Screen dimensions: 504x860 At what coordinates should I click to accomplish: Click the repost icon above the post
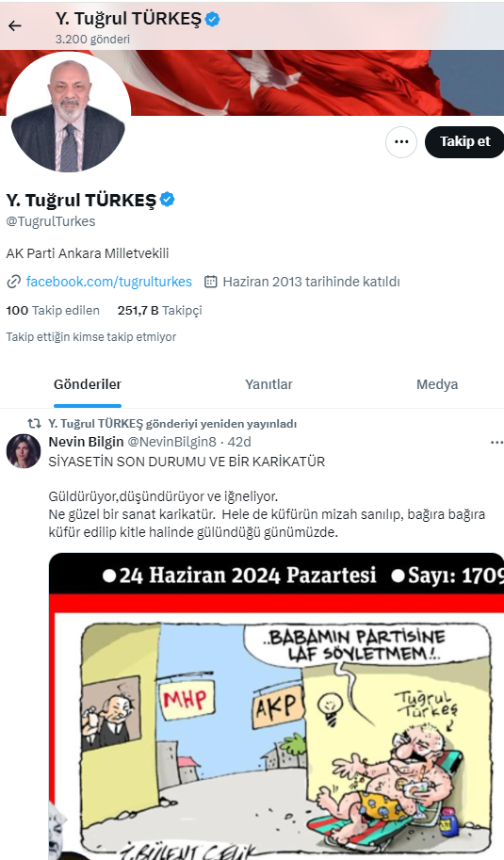tap(35, 424)
